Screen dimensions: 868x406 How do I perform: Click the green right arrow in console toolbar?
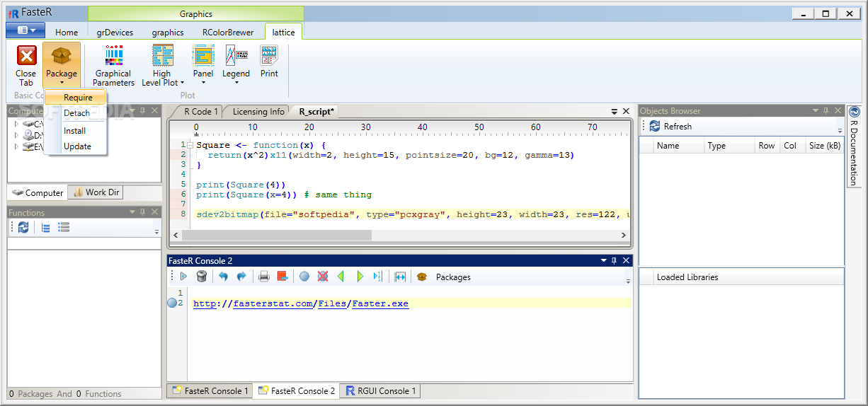(x=360, y=277)
